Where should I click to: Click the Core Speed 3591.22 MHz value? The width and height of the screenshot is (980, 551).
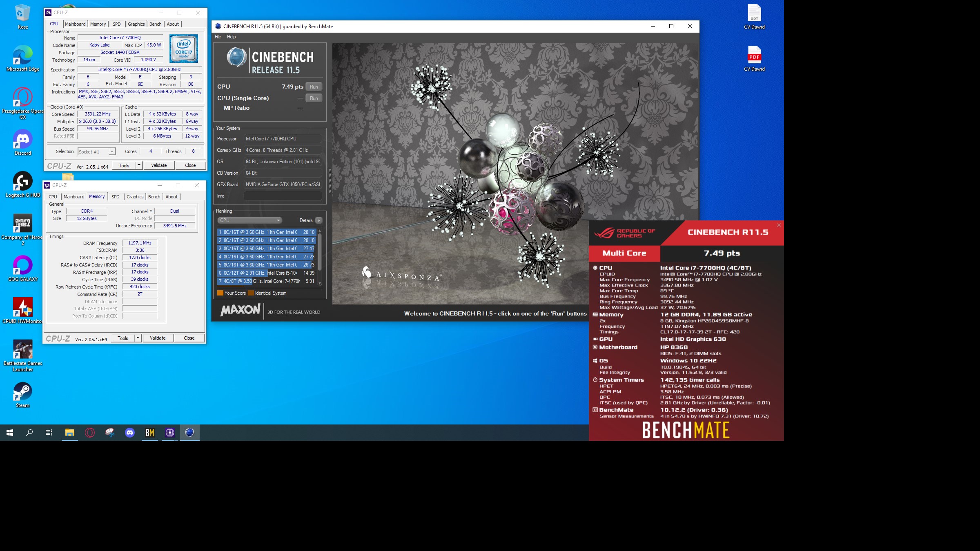98,114
